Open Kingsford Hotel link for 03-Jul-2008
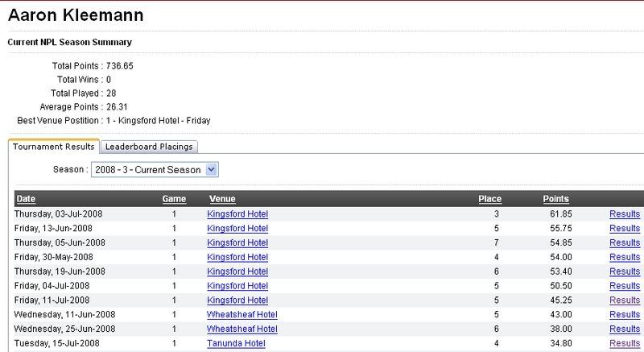The height and width of the screenshot is (352, 644). tap(237, 213)
